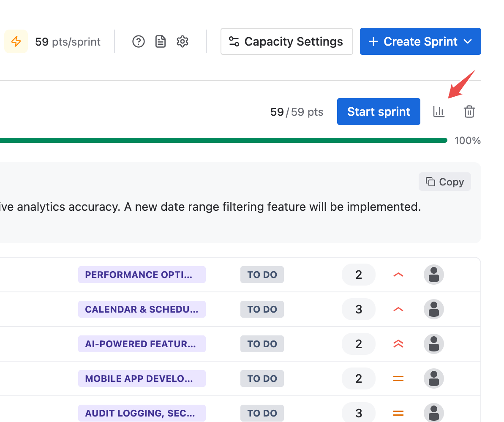Click high priority arrow in Calendar & Schedu row

[398, 309]
